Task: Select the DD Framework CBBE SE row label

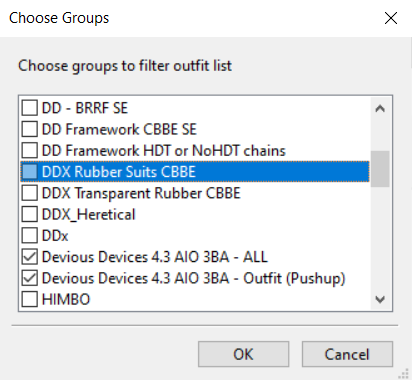Action: (x=119, y=129)
